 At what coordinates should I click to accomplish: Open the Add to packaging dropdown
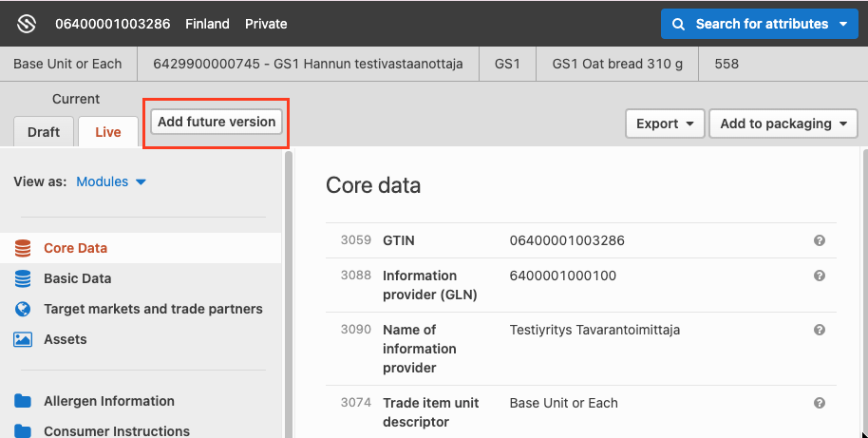pos(783,124)
